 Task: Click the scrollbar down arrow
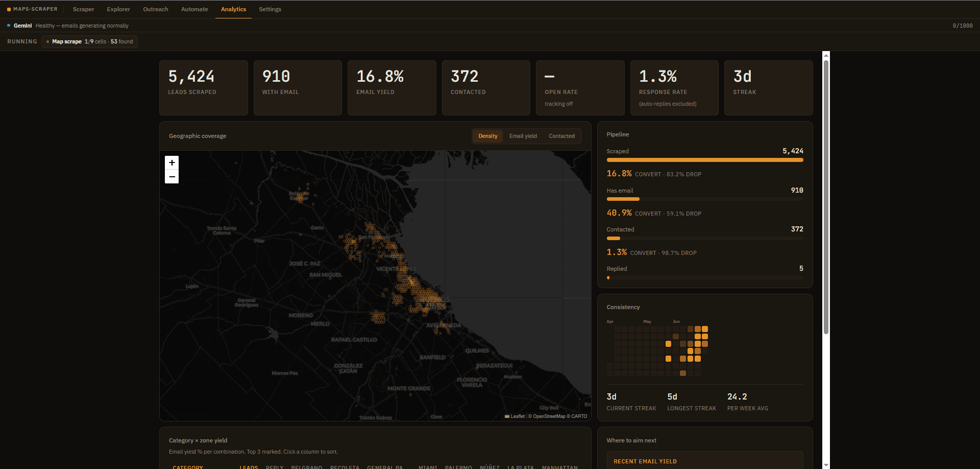click(826, 465)
